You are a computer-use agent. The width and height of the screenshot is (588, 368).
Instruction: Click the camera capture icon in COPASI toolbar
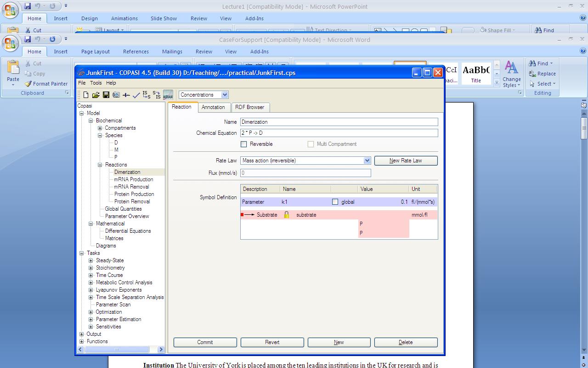(x=116, y=95)
